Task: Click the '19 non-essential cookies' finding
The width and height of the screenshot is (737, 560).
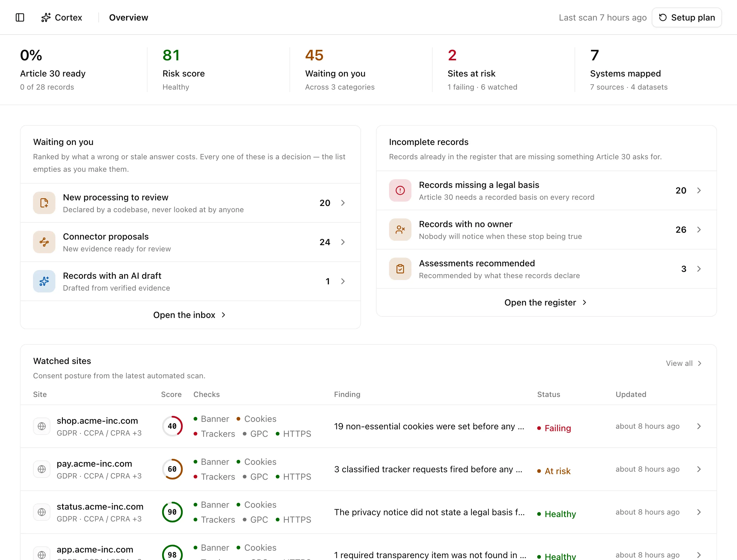Action: [429, 426]
